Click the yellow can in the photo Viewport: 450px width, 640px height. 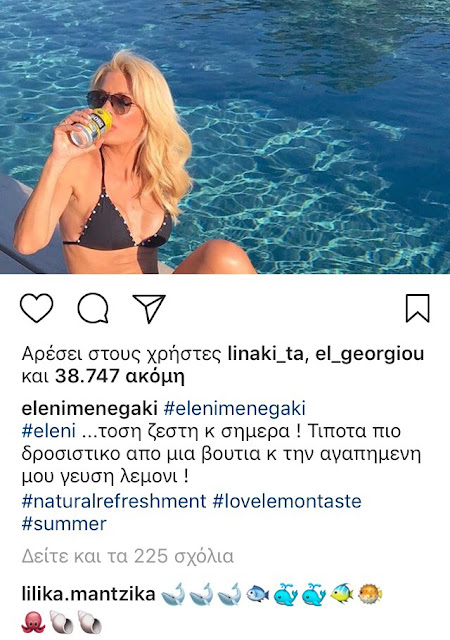tap(91, 127)
